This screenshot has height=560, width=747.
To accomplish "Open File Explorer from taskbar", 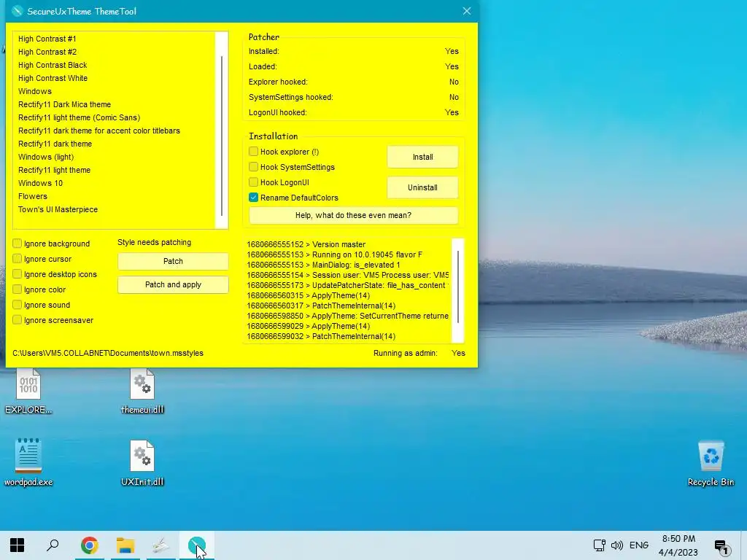I will (125, 545).
